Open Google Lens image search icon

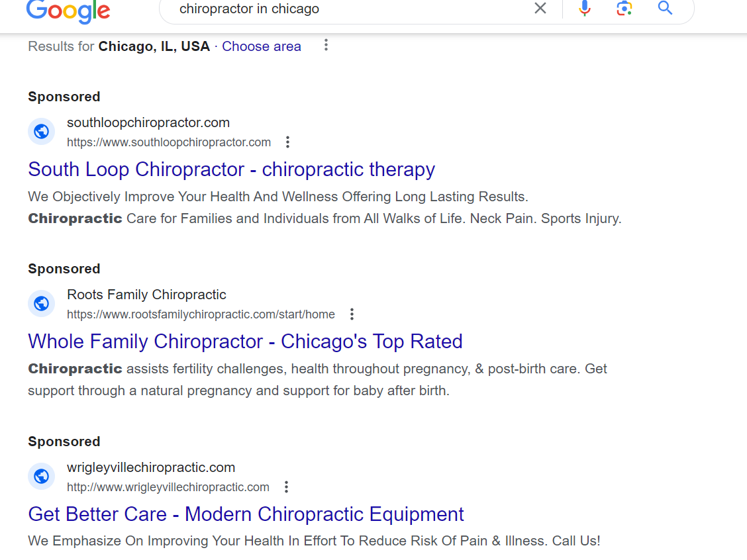624,8
